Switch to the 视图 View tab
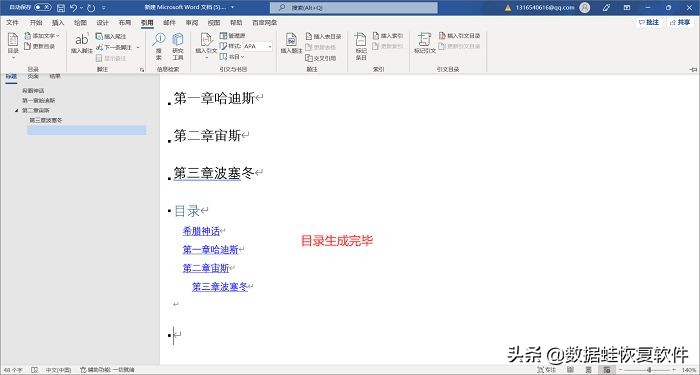 tap(214, 22)
